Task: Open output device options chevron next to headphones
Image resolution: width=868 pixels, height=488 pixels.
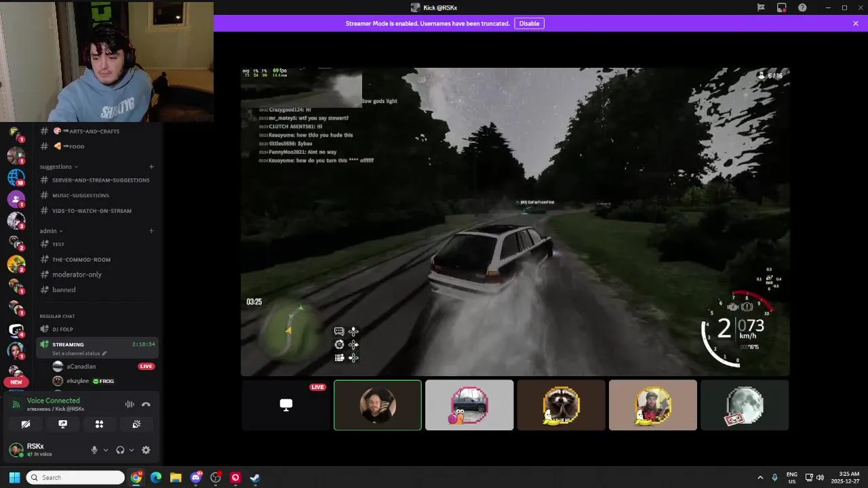Action: (x=131, y=450)
